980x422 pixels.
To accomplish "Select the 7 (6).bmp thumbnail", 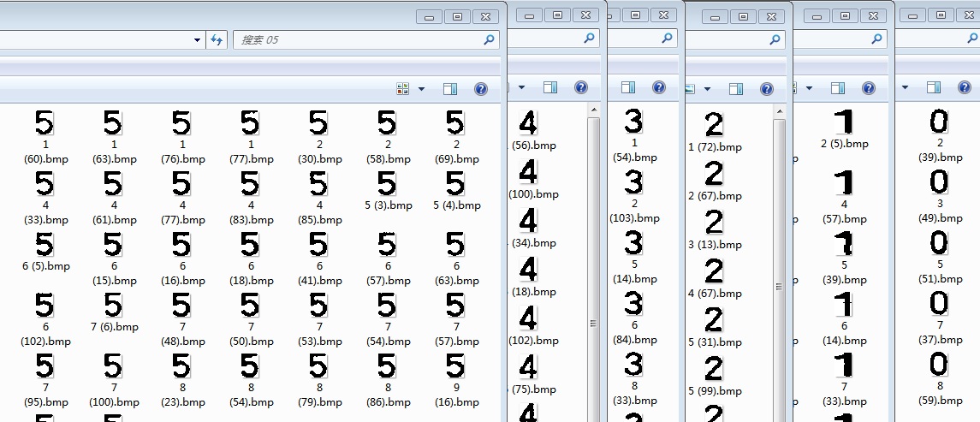I will 113,305.
